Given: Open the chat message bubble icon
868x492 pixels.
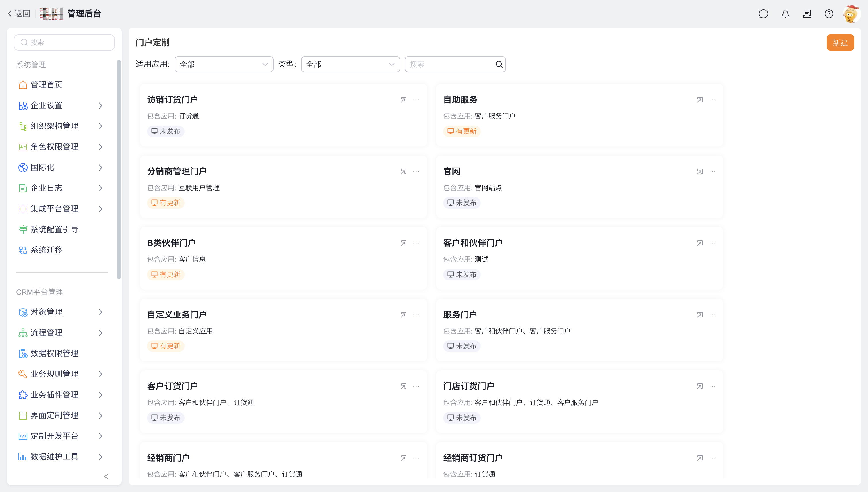Looking at the screenshot, I should click(x=763, y=14).
